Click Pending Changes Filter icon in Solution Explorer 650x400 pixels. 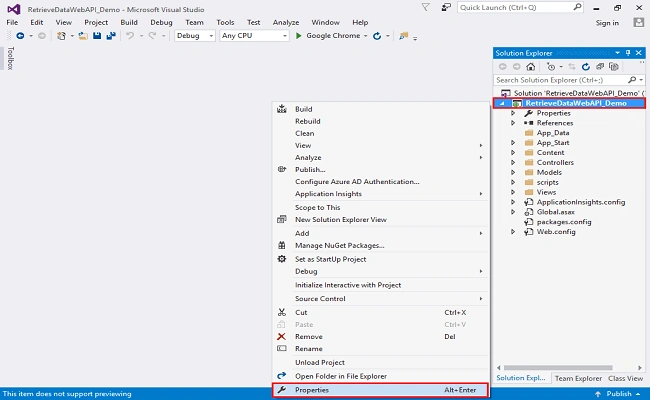(x=551, y=67)
